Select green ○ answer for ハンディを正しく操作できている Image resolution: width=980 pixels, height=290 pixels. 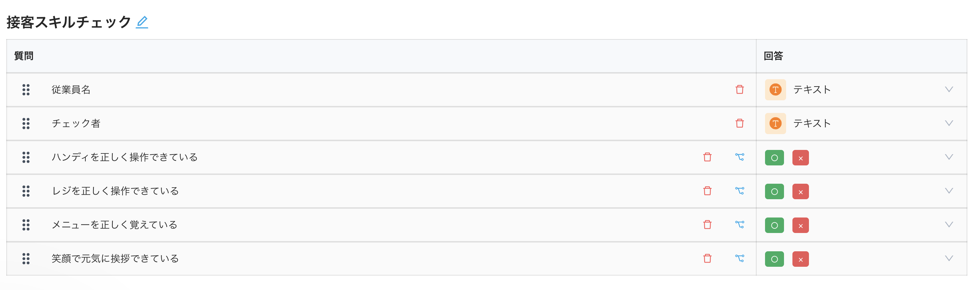coord(774,158)
